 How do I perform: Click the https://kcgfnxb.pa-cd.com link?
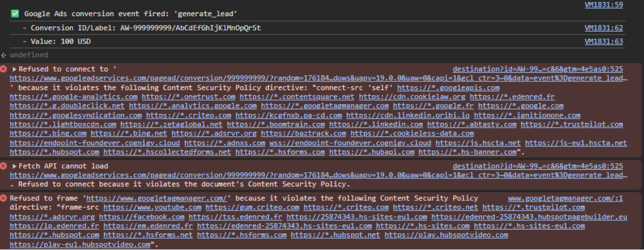289,115
